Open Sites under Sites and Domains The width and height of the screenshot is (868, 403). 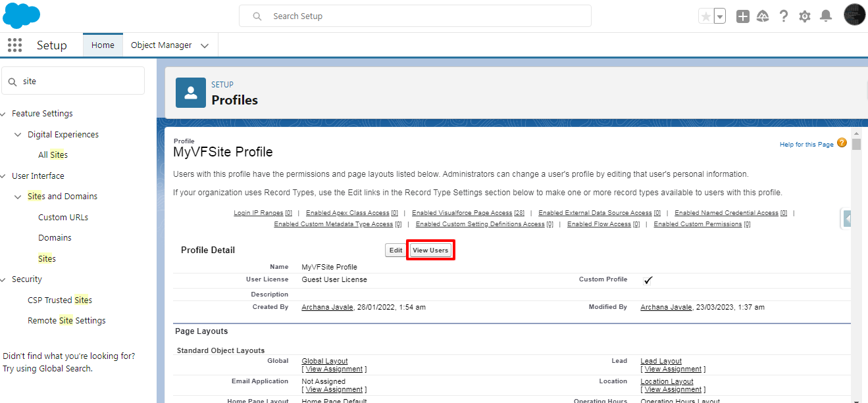47,258
